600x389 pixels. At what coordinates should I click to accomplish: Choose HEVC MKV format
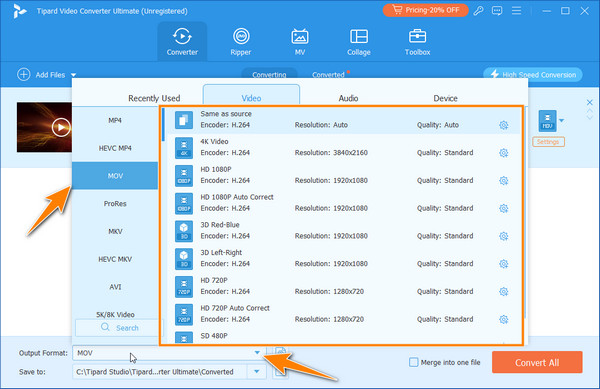pyautogui.click(x=115, y=259)
